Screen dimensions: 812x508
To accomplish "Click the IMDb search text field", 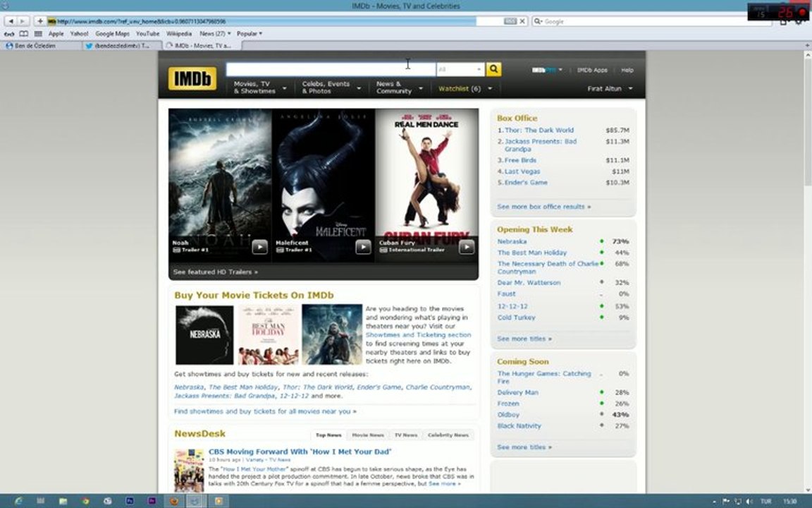I will pos(331,69).
